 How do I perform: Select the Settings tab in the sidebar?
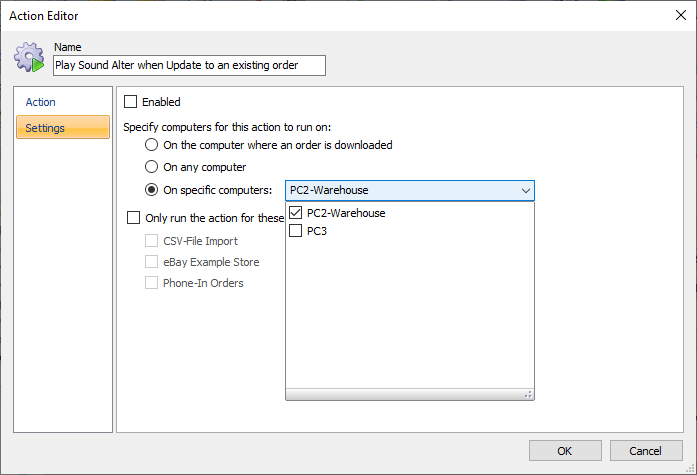pos(63,128)
